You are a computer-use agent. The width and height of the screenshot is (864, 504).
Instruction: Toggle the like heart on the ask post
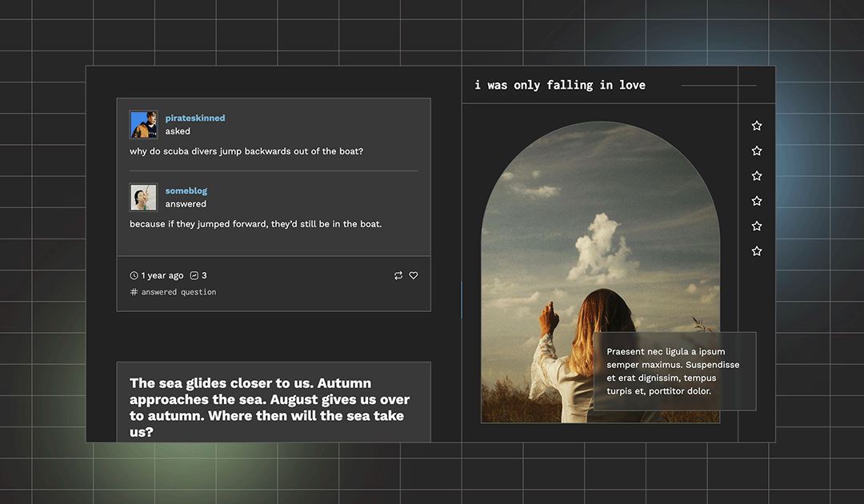point(414,275)
